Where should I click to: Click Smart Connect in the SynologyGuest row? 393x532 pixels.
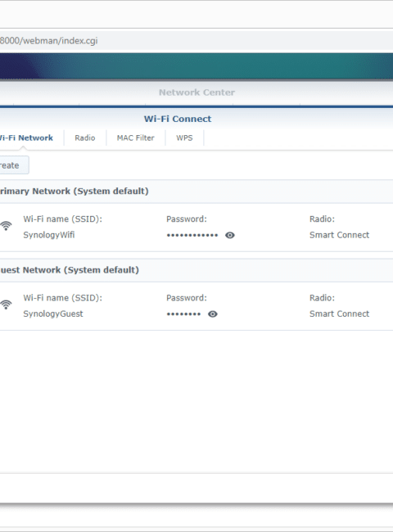tap(339, 313)
